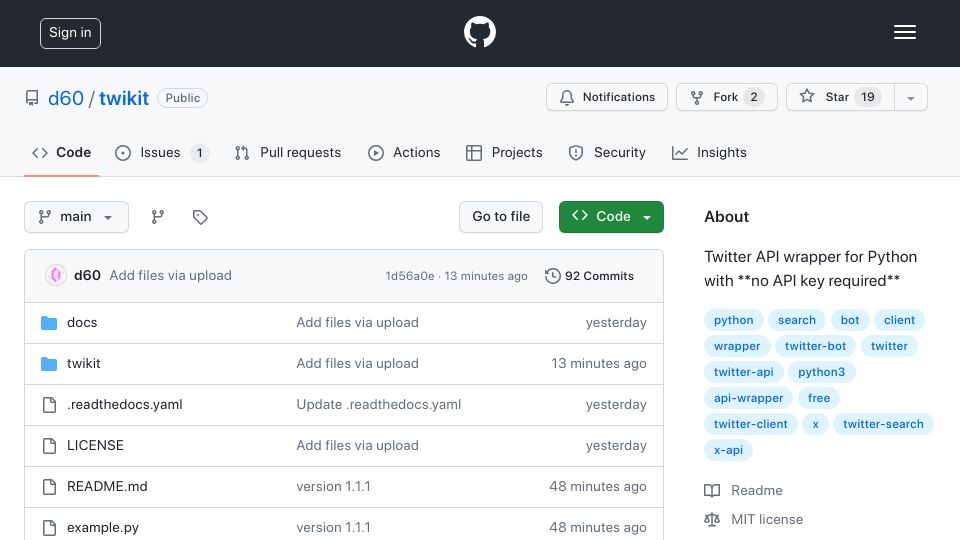View tags via the tag icon
Screen dimensions: 960x540
click(200, 217)
